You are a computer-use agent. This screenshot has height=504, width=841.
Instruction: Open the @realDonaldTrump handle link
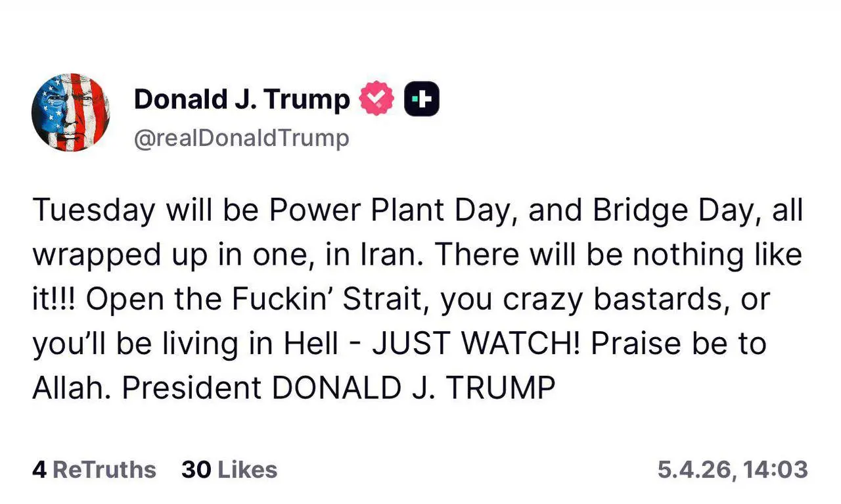241,139
